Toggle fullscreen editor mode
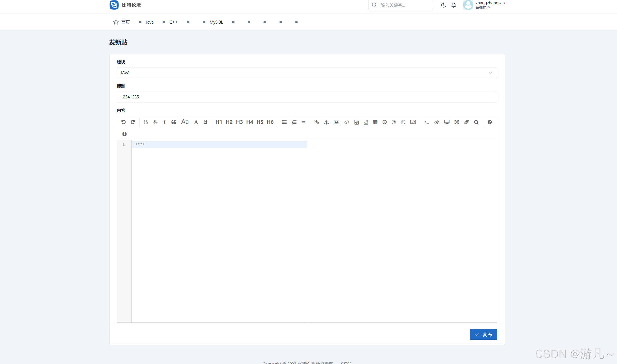 (456, 122)
